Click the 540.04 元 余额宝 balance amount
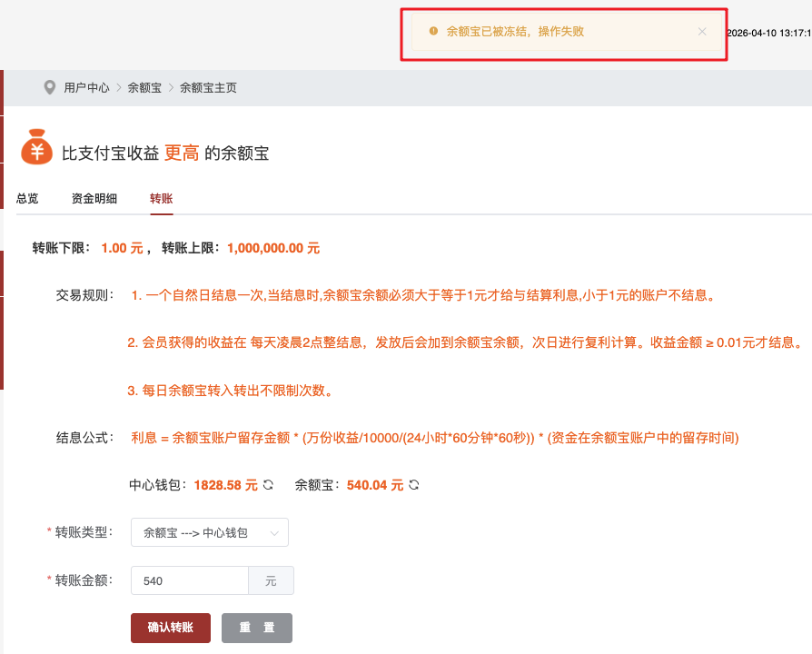Screen dimensions: 812x654 click(x=375, y=485)
